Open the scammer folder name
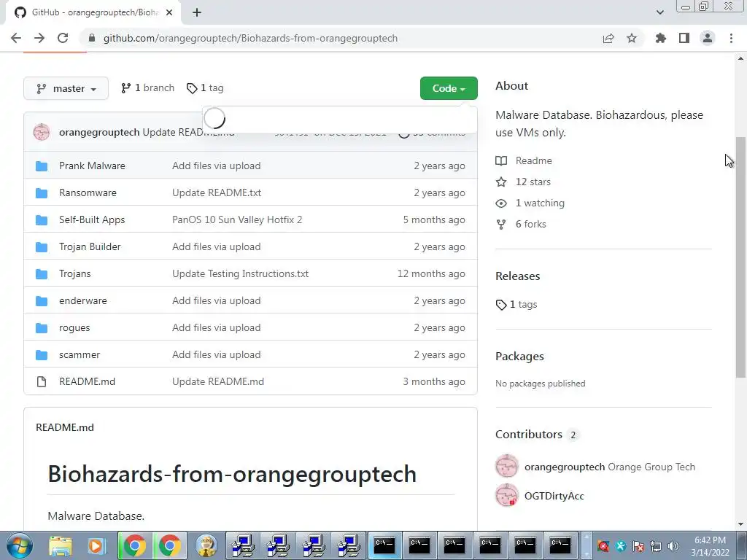The image size is (747, 560). (80, 355)
